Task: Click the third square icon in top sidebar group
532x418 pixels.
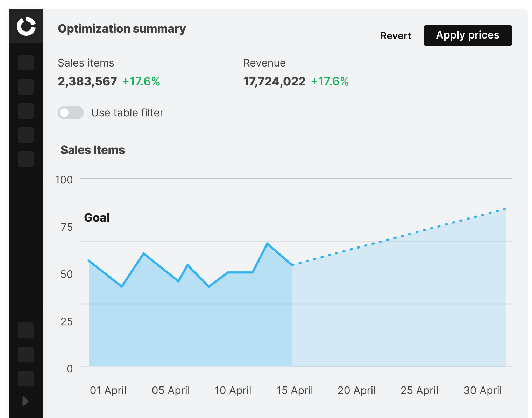Action: click(26, 111)
